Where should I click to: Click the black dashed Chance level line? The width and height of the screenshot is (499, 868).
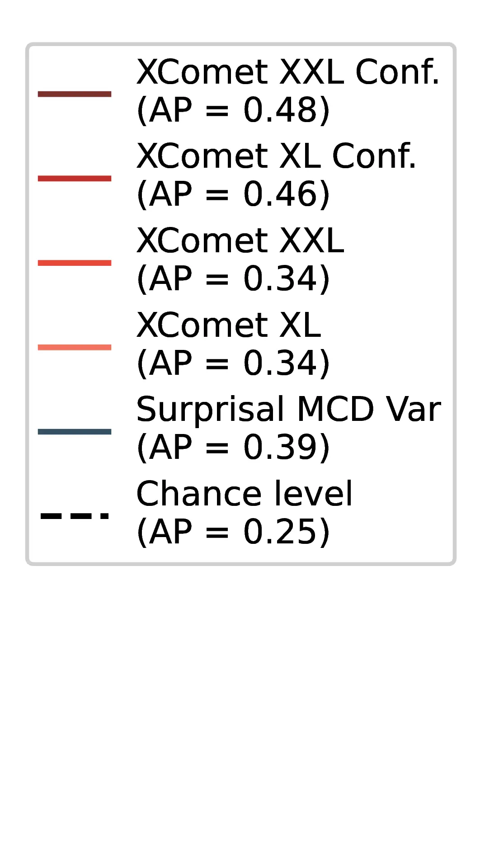(x=75, y=516)
